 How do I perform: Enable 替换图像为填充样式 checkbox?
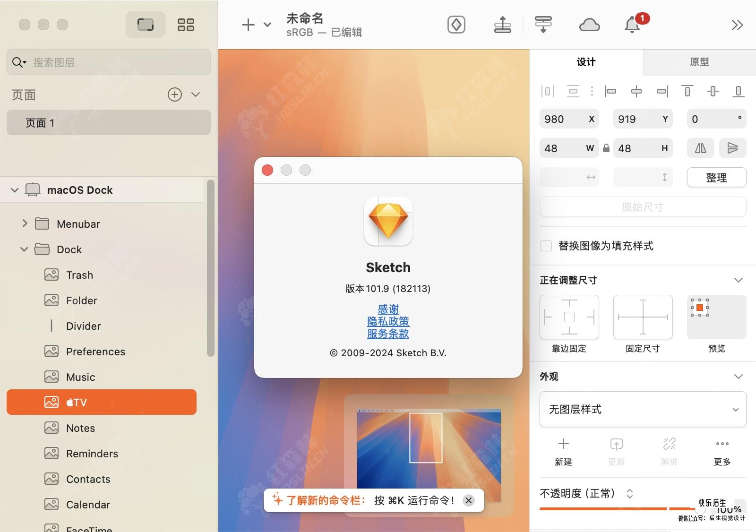(546, 246)
